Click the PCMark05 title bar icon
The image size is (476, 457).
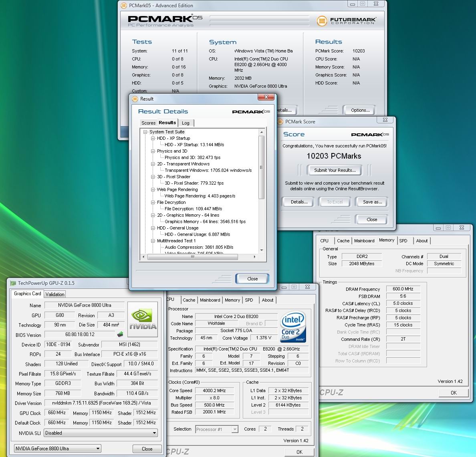coord(123,6)
